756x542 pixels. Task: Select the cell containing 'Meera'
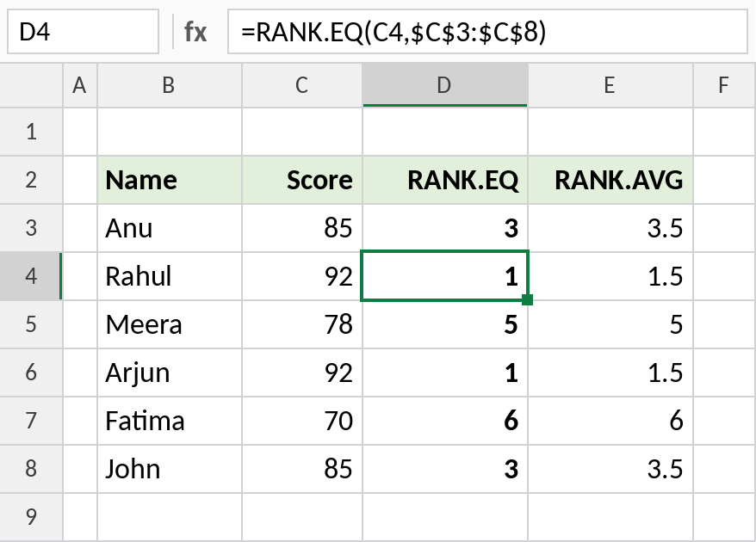point(170,324)
